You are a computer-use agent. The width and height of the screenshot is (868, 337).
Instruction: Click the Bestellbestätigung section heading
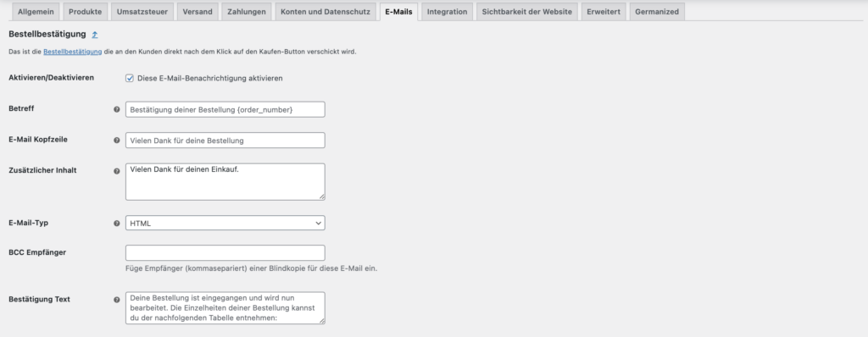tap(47, 35)
